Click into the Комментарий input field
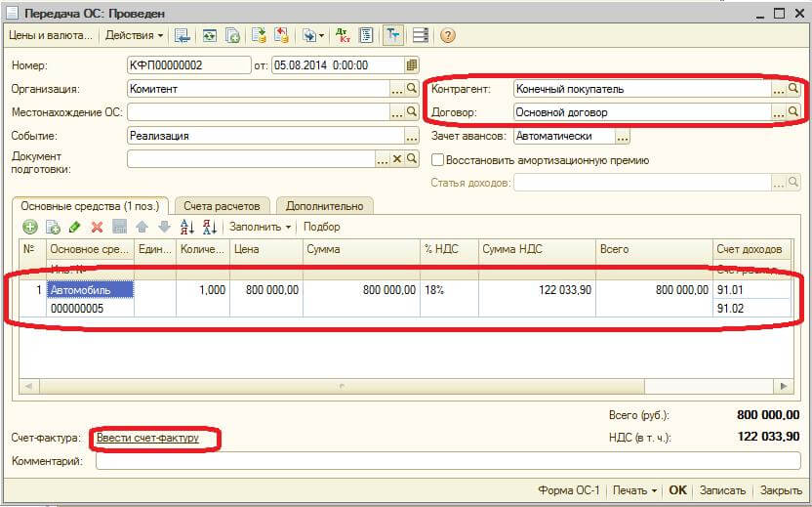 447,461
